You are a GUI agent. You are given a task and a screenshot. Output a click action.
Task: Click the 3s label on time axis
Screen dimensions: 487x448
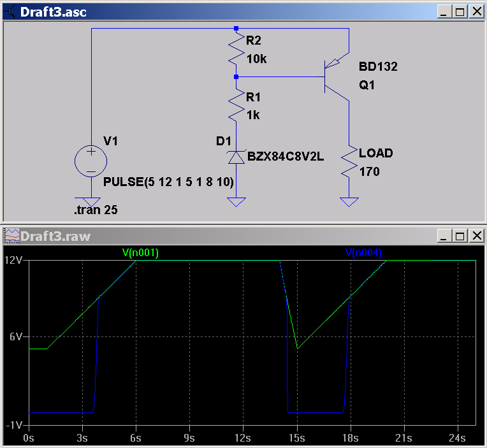click(x=82, y=438)
